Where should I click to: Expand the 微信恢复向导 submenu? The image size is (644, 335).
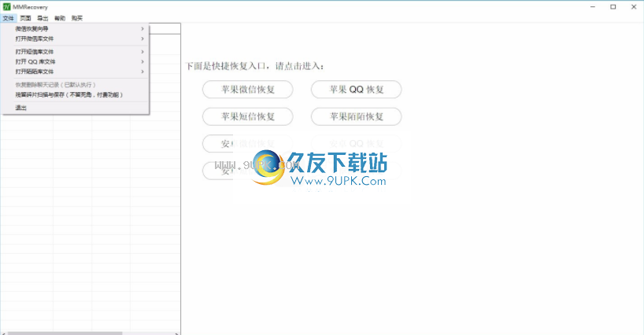pyautogui.click(x=76, y=28)
